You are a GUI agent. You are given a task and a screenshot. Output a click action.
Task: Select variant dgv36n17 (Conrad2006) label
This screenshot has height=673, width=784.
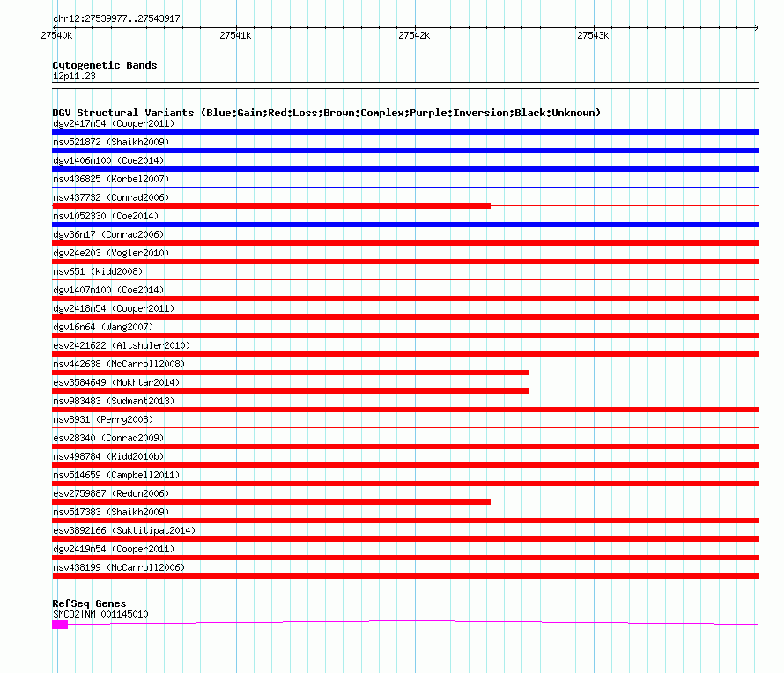pyautogui.click(x=108, y=234)
